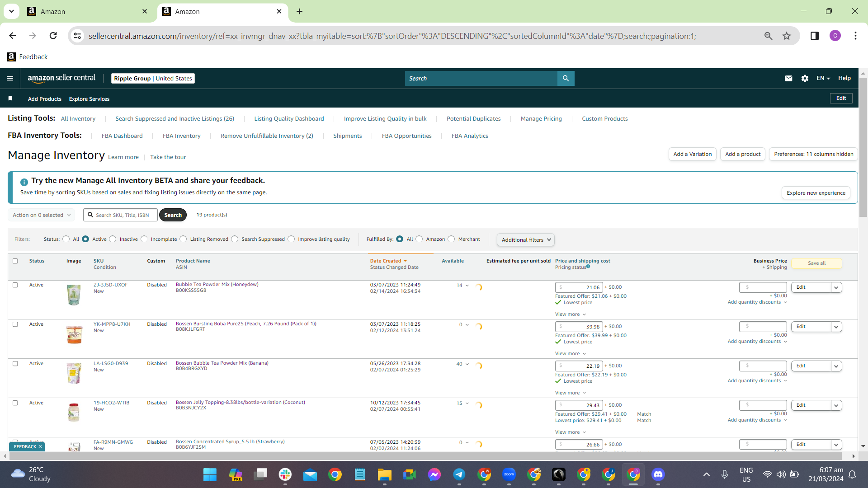Close the FEEDBACK tag
868x488 pixels.
coord(40,446)
